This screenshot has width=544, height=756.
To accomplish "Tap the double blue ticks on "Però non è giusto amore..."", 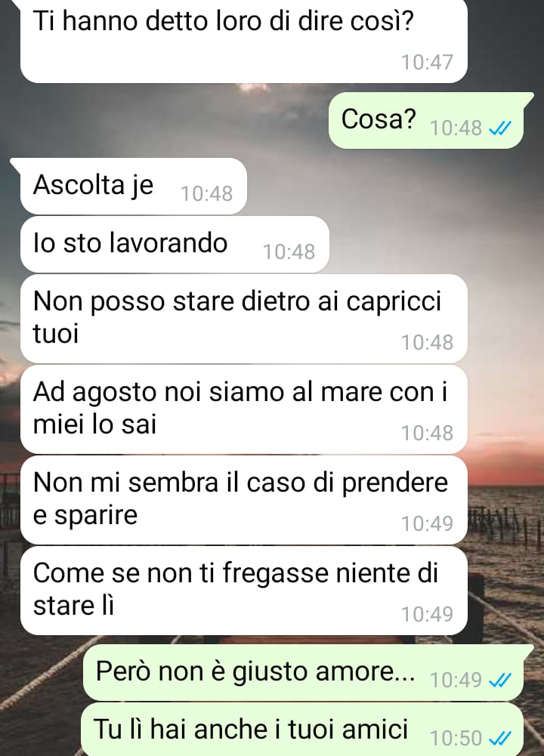I will [499, 680].
